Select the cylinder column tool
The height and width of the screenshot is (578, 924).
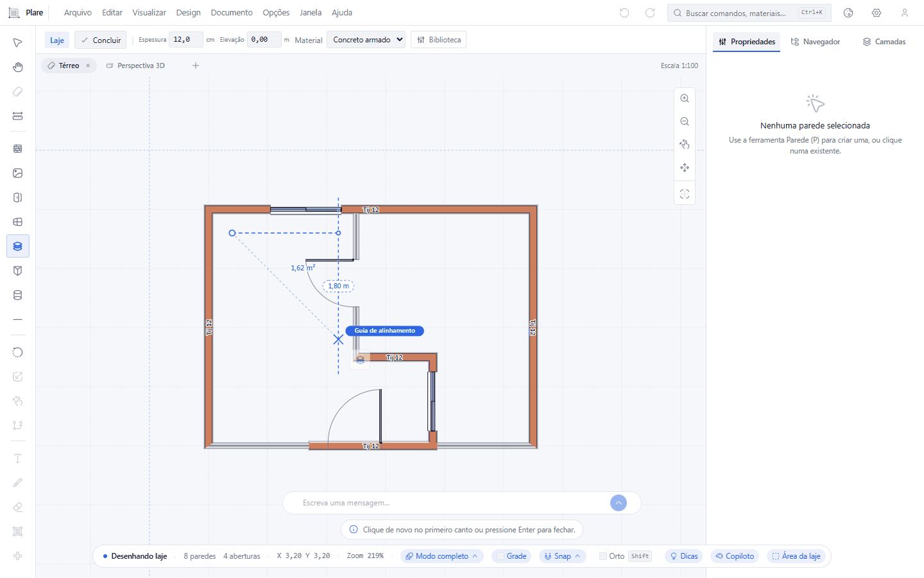pos(18,295)
